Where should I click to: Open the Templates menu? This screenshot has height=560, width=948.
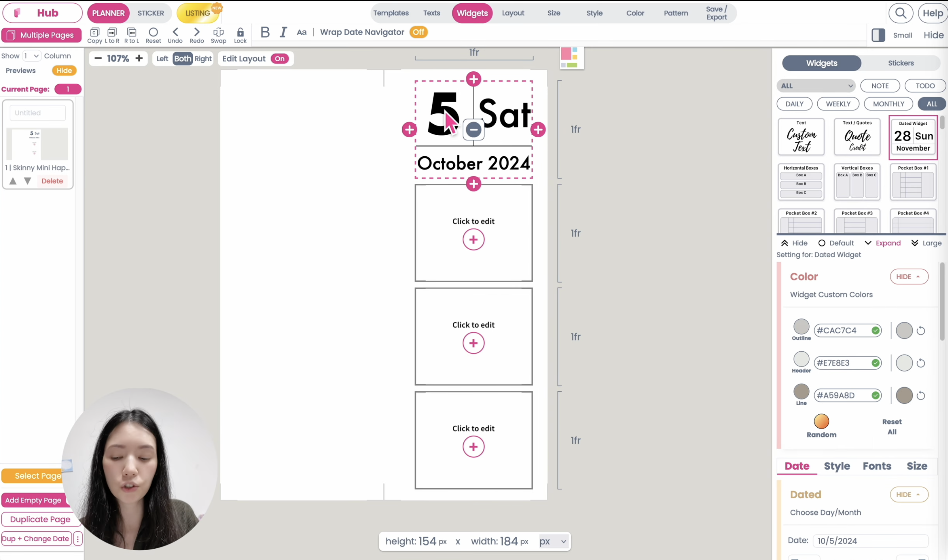point(391,13)
